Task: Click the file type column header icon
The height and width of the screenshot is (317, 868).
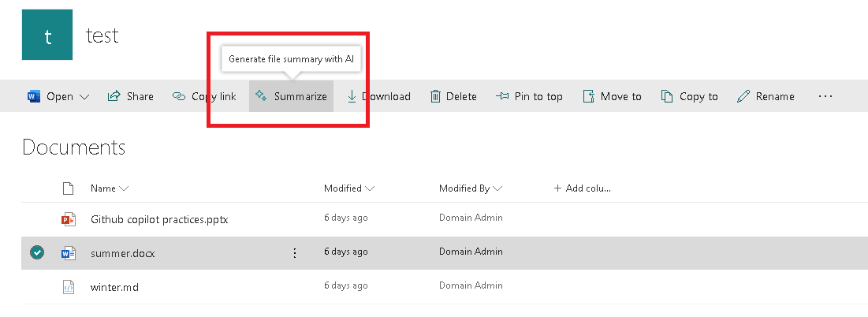Action: coord(68,188)
